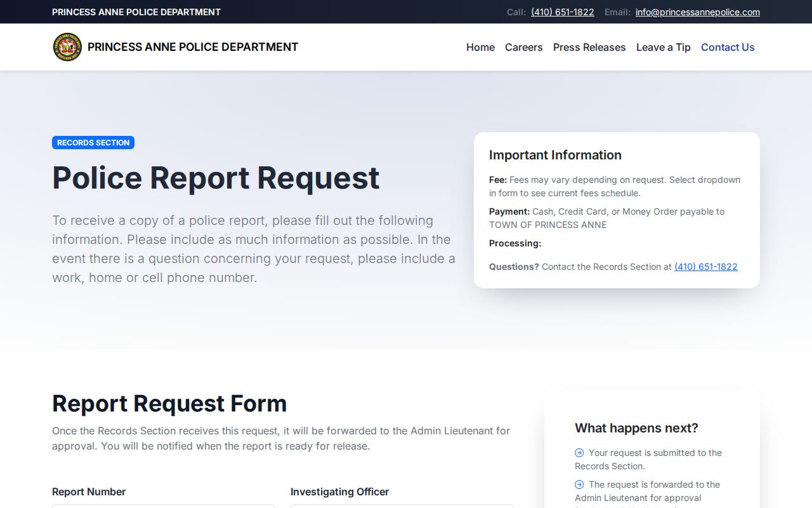The width and height of the screenshot is (812, 508).
Task: Click the 'Processing:' label in info card
Action: pos(515,243)
